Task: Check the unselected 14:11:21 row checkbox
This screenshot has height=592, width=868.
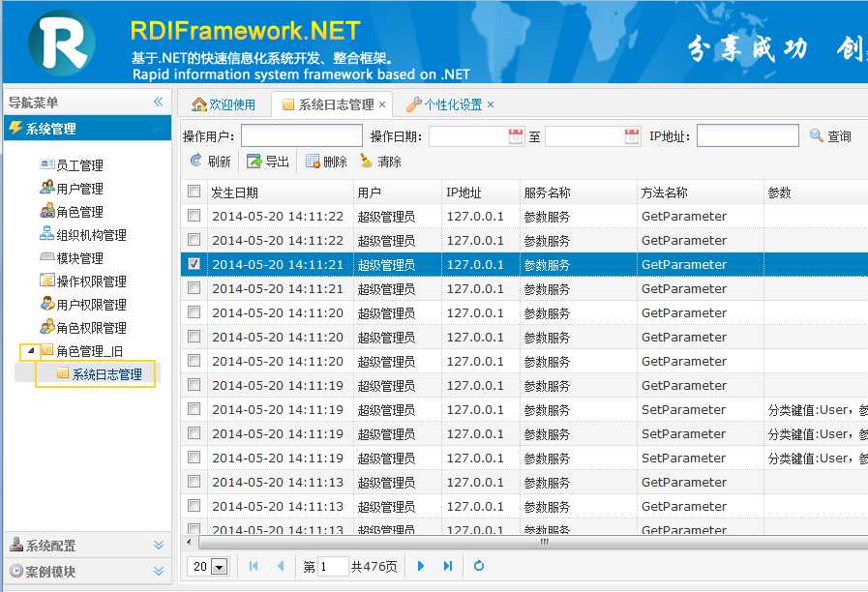Action: [x=194, y=287]
